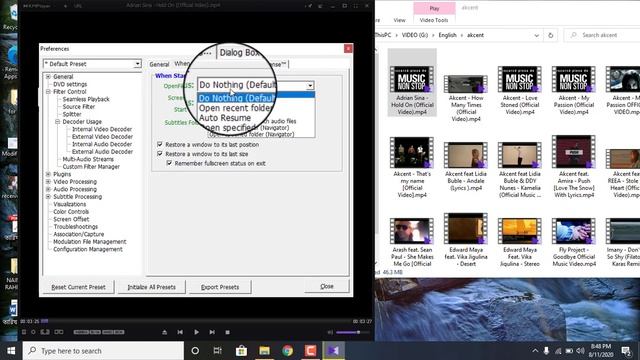Click Reset Current Preset button
This screenshot has height=360, width=640.
pyautogui.click(x=78, y=287)
